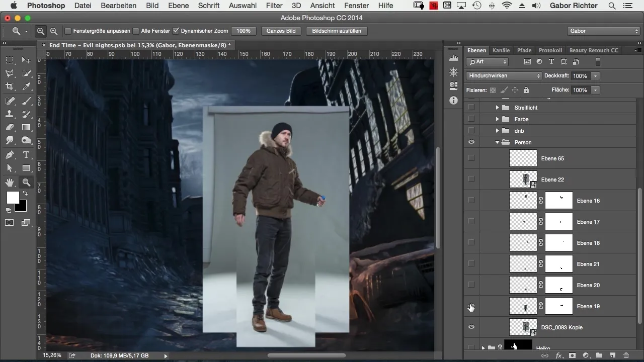Image resolution: width=644 pixels, height=362 pixels.
Task: Open the layer filter Art dropdown
Action: [487, 62]
